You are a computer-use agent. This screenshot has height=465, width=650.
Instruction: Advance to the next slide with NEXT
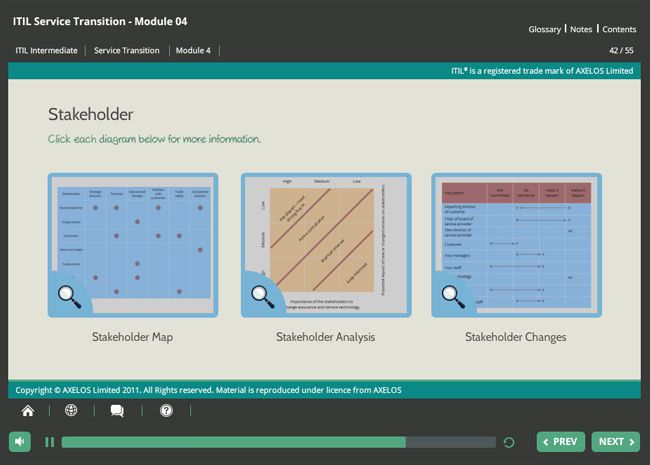pyautogui.click(x=616, y=442)
